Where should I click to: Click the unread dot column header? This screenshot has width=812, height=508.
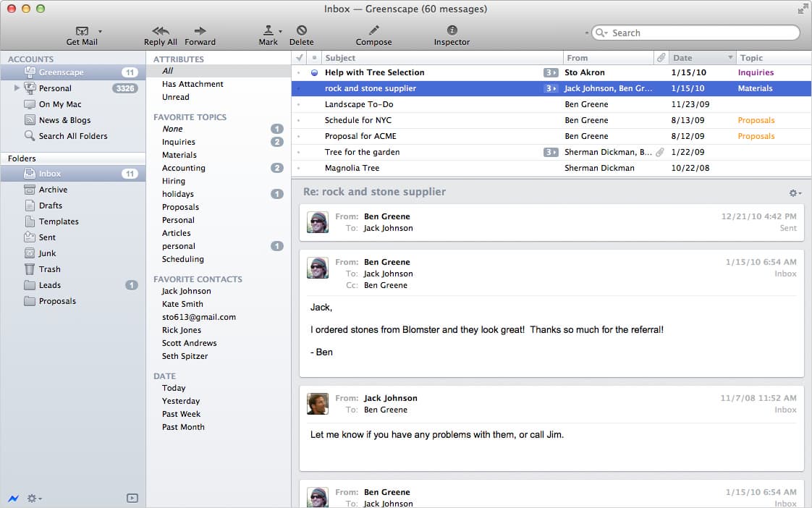[x=314, y=57]
